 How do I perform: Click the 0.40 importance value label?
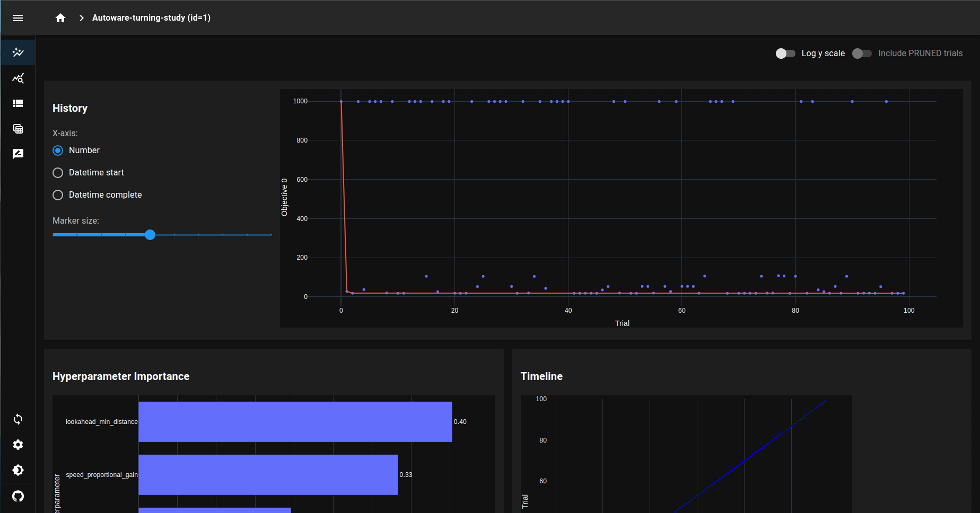point(460,422)
